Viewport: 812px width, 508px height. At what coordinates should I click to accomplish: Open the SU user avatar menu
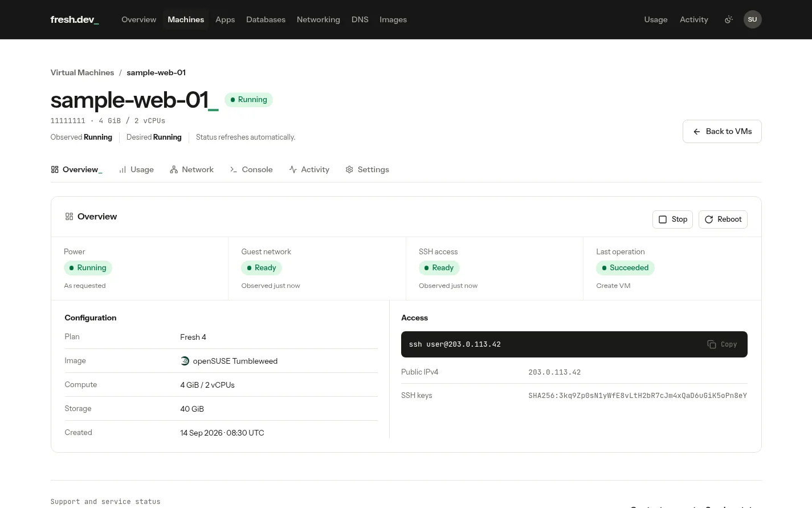pos(752,19)
